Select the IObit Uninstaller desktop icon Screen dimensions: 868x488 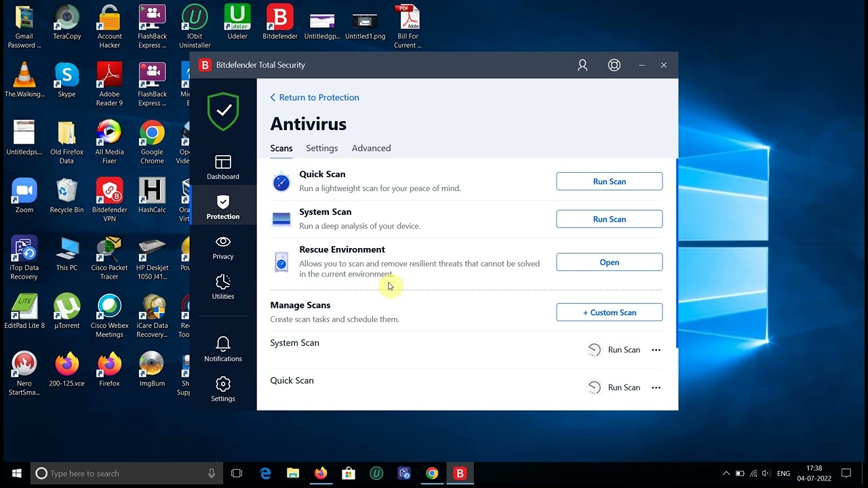[195, 26]
